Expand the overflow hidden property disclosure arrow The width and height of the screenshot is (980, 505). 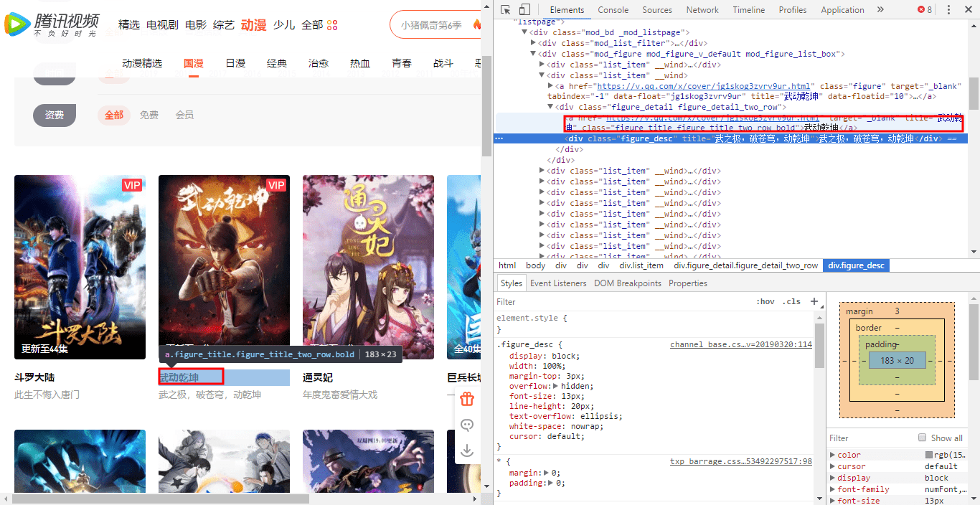coord(554,387)
